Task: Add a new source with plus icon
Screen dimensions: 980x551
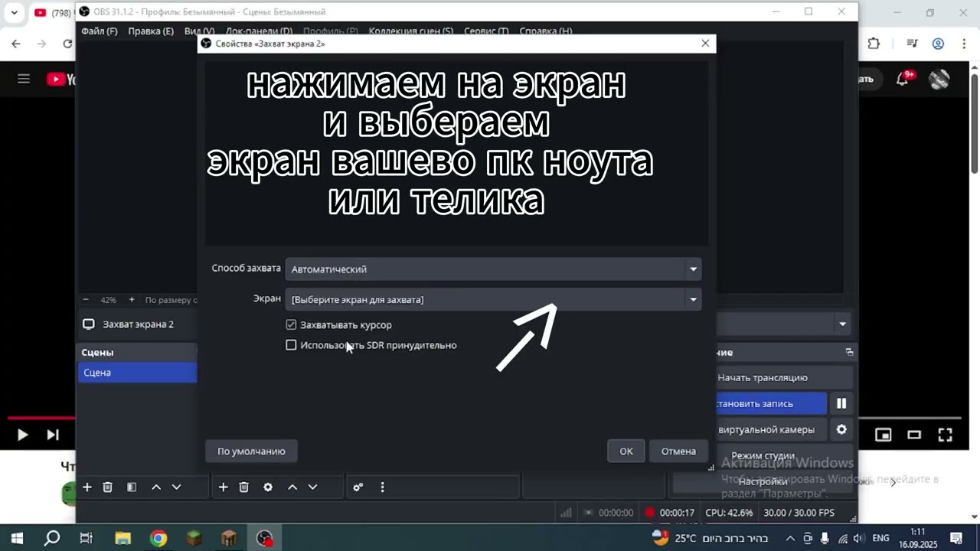Action: coord(224,487)
